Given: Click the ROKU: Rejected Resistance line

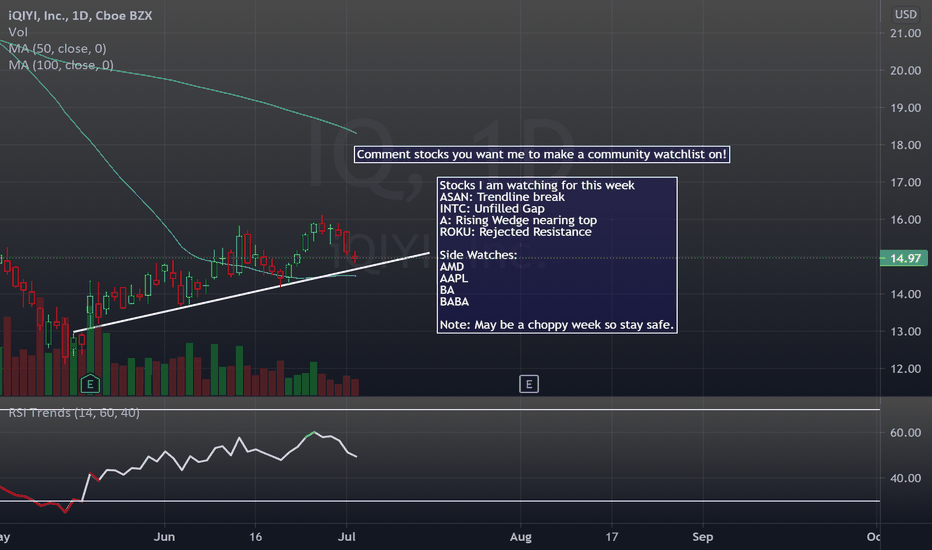Looking at the screenshot, I should click(x=515, y=232).
